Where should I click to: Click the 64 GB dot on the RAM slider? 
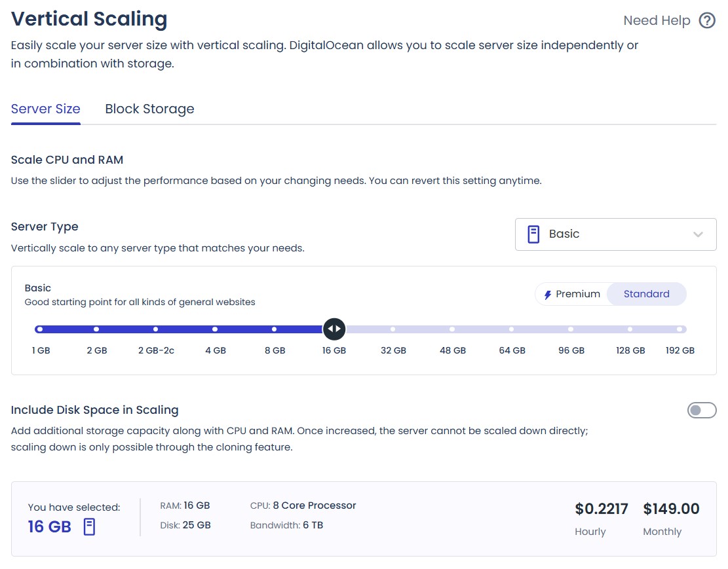pyautogui.click(x=511, y=329)
